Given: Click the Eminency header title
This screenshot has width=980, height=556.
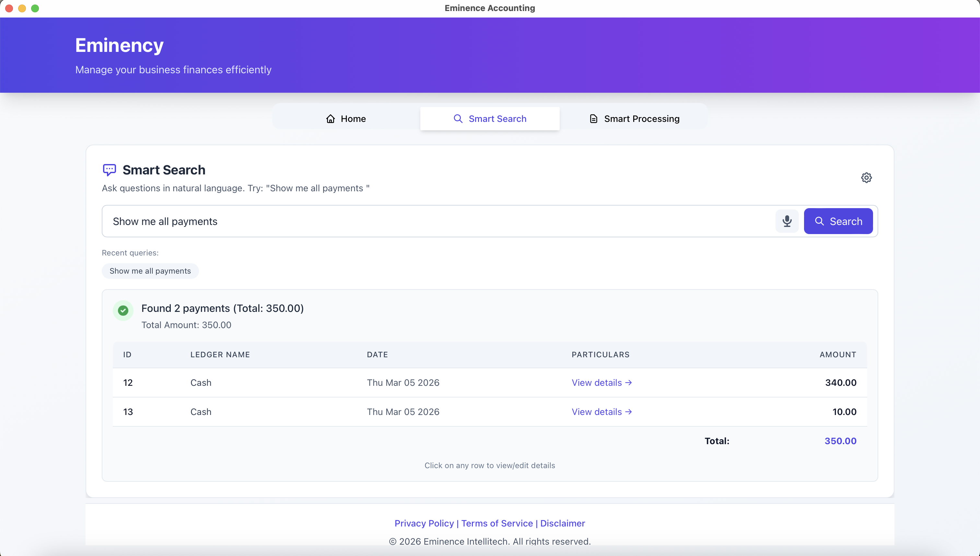Looking at the screenshot, I should (120, 45).
